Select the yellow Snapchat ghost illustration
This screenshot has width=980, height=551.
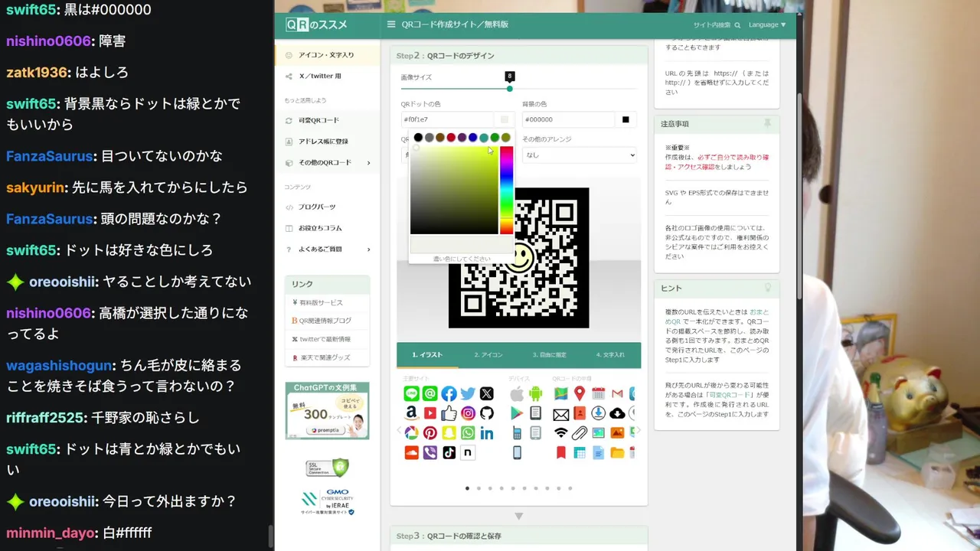[x=449, y=433]
